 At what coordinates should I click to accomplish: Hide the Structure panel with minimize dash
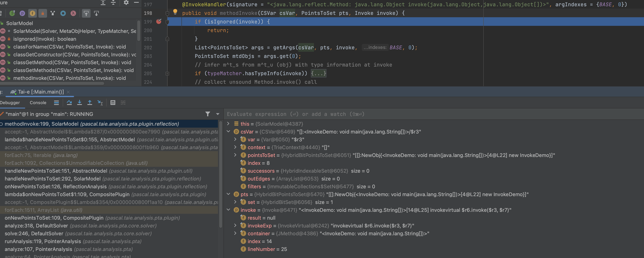tap(136, 3)
